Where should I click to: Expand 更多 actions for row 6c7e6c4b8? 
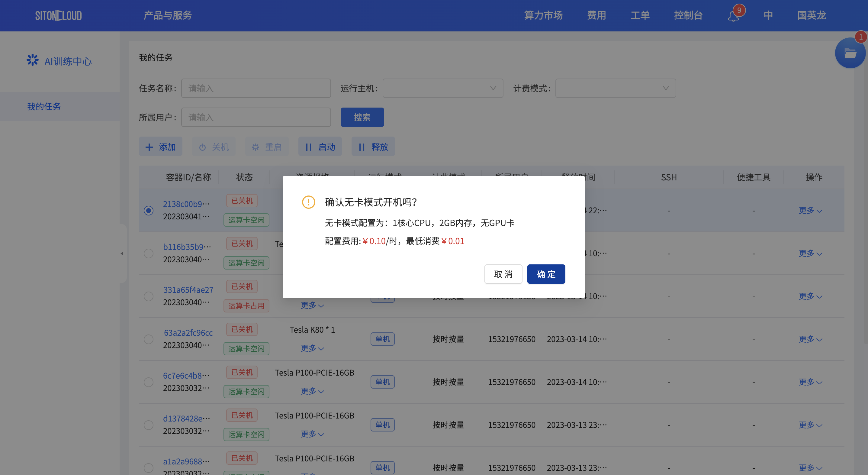(810, 382)
